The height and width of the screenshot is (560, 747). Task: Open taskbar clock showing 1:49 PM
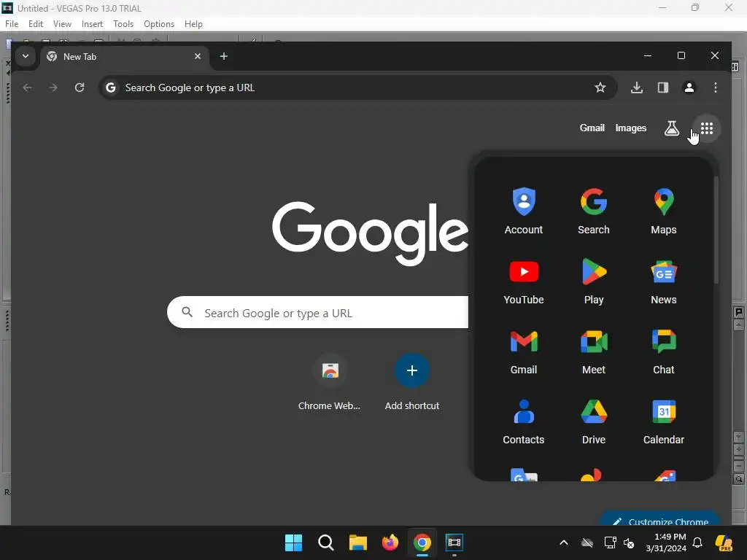(x=666, y=542)
